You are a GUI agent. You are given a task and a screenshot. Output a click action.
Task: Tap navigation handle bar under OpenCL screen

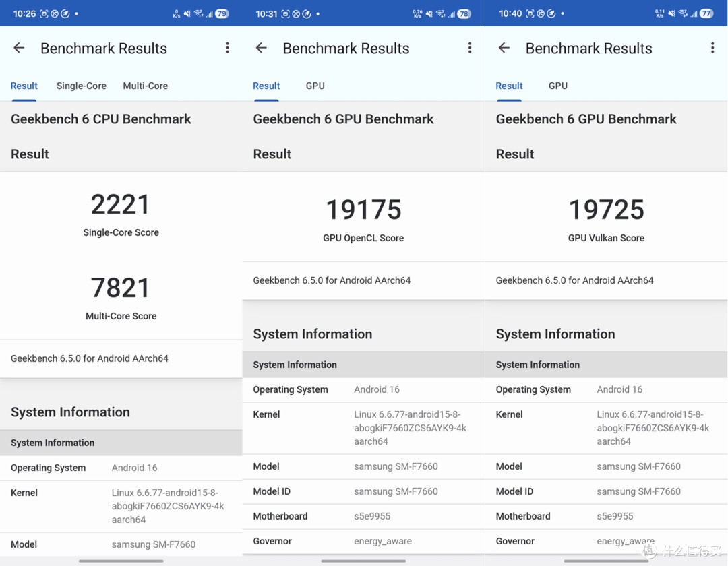[x=363, y=561]
